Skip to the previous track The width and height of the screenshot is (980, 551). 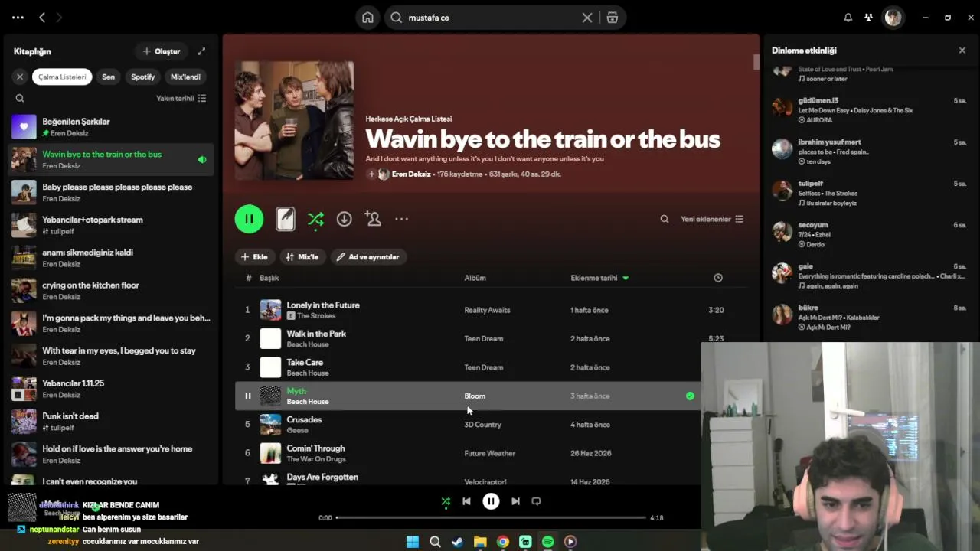466,501
